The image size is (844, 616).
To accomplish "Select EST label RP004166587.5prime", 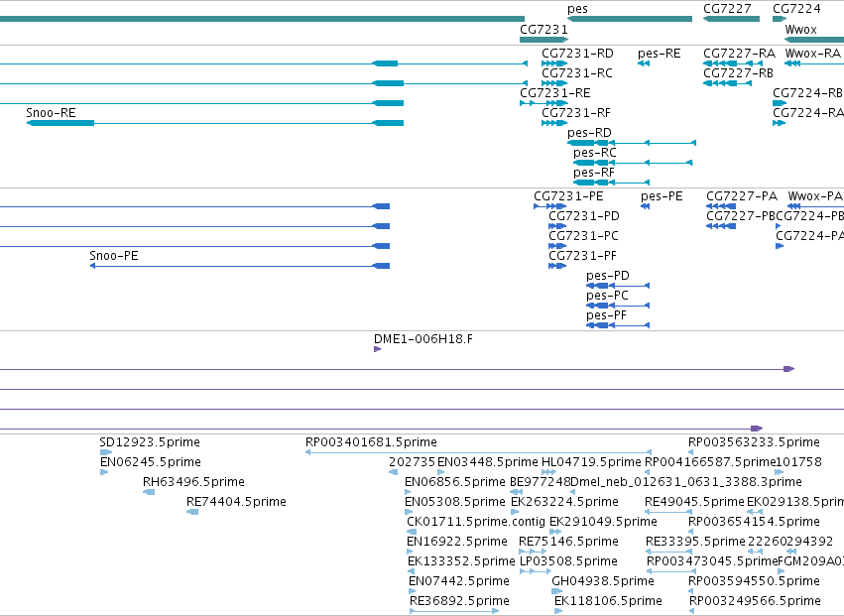I will [710, 462].
